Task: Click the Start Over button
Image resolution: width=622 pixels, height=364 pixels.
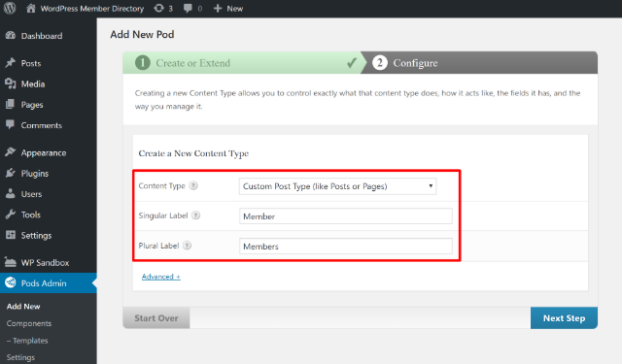Action: (156, 318)
